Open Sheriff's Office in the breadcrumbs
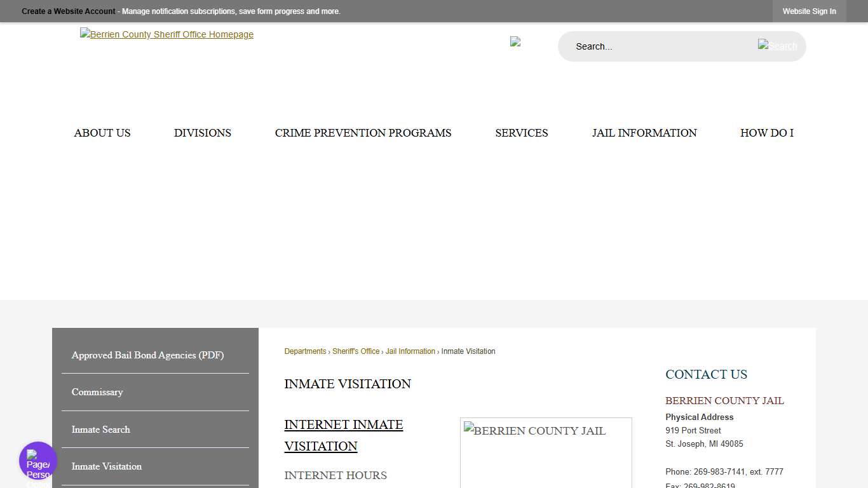This screenshot has height=488, width=868. (356, 351)
